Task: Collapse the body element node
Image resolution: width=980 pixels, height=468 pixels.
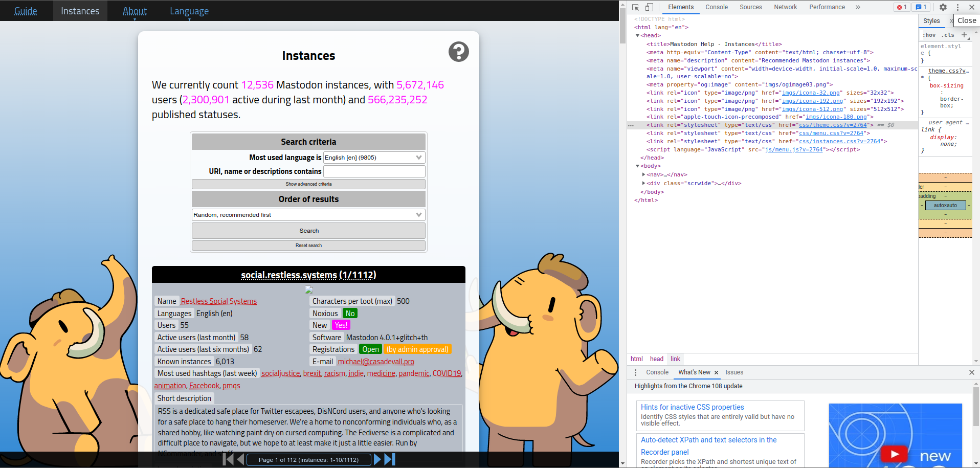Action: click(638, 166)
